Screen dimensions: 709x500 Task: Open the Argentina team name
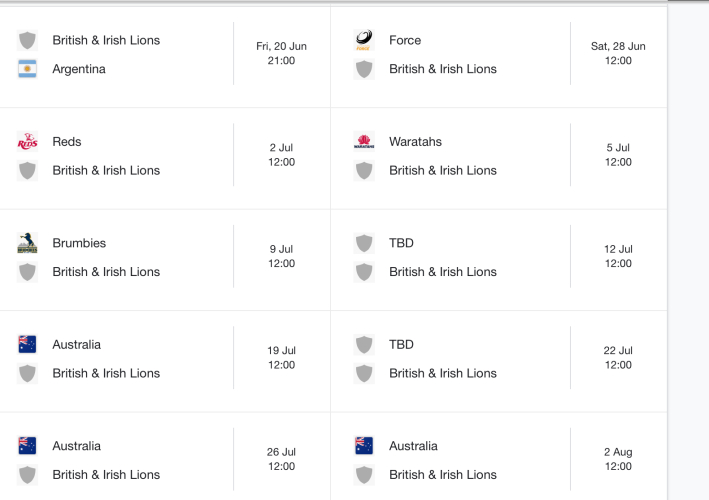coord(79,69)
